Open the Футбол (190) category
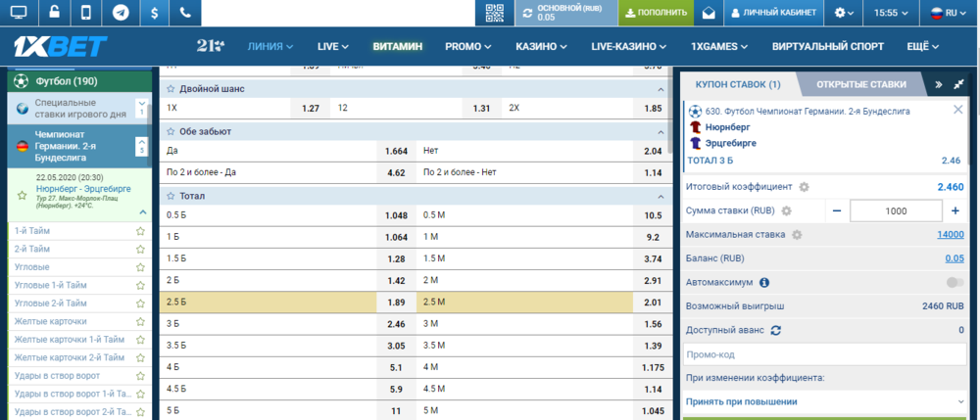The height and width of the screenshot is (420, 980). (79, 81)
